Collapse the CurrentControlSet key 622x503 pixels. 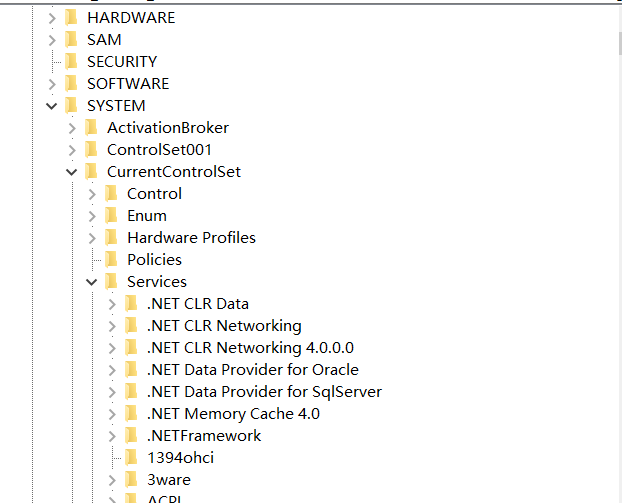coord(71,172)
